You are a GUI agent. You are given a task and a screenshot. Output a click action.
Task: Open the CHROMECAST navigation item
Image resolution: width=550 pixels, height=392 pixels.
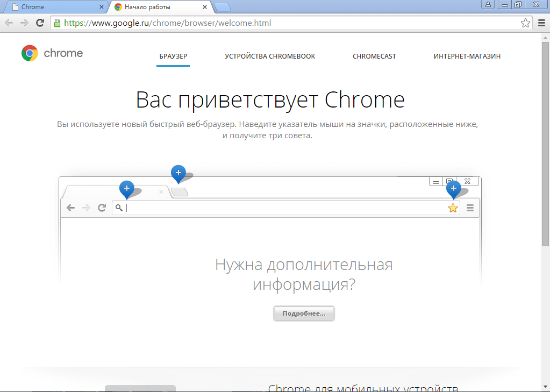[374, 56]
